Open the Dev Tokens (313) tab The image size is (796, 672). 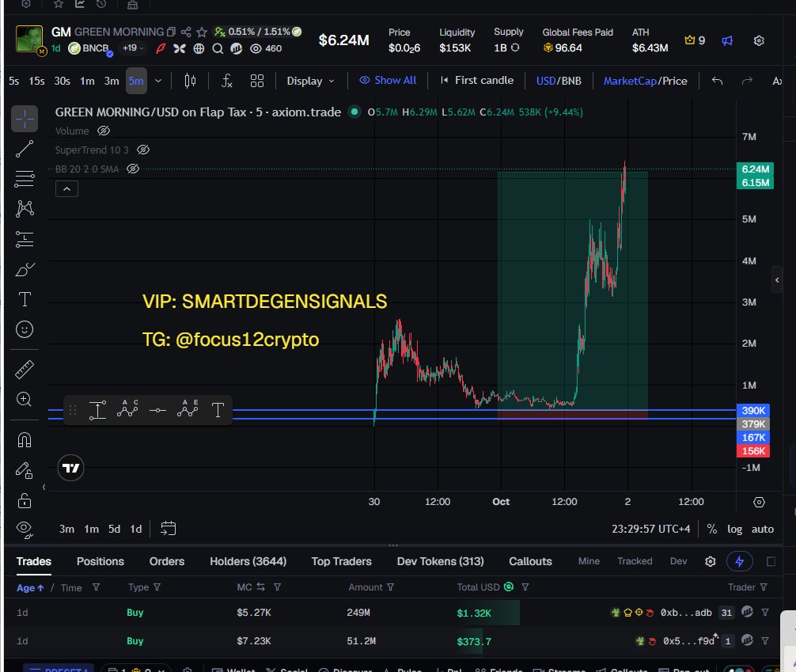point(440,561)
